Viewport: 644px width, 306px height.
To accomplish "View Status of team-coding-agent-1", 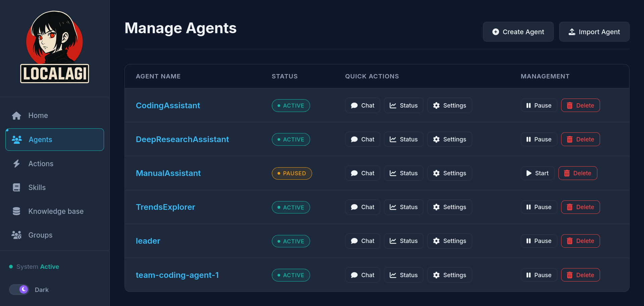I will pyautogui.click(x=403, y=275).
